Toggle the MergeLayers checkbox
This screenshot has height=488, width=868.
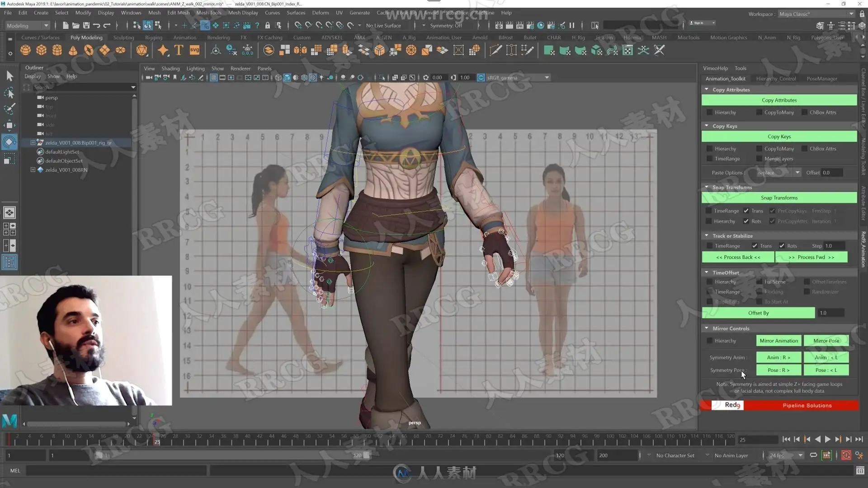click(x=759, y=159)
